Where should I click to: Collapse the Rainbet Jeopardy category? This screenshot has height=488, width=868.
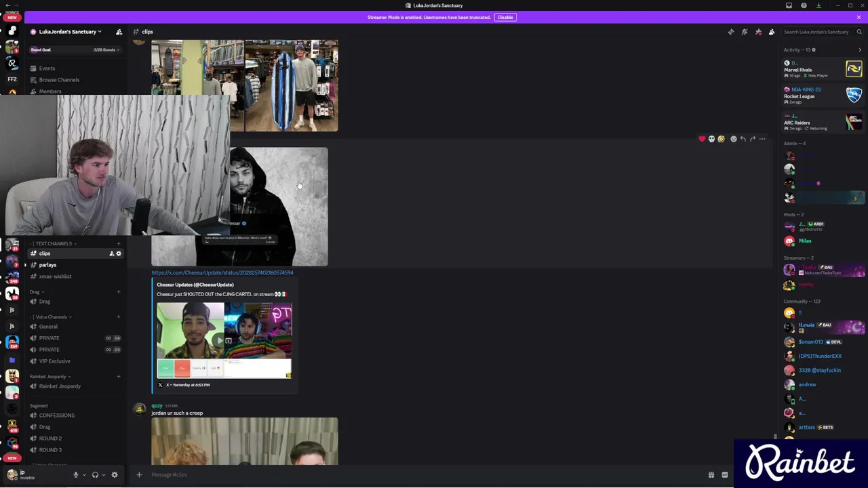50,377
